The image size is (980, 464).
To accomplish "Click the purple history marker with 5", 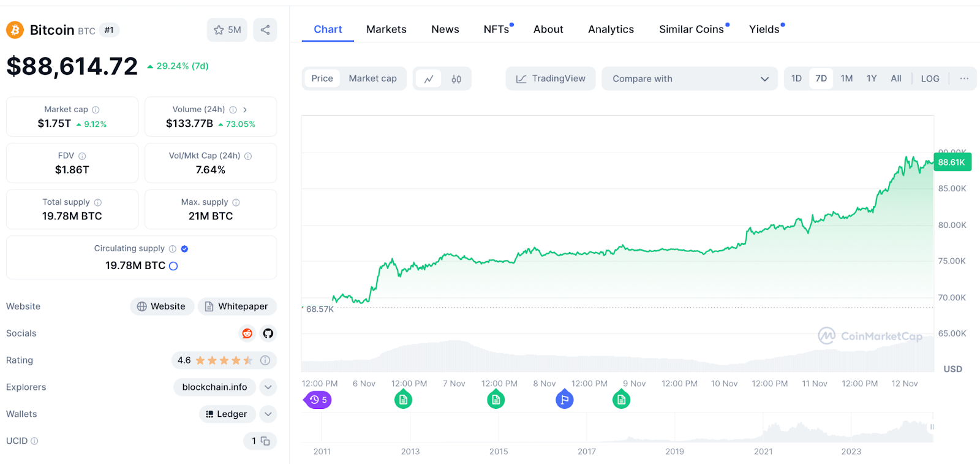I will coord(317,400).
